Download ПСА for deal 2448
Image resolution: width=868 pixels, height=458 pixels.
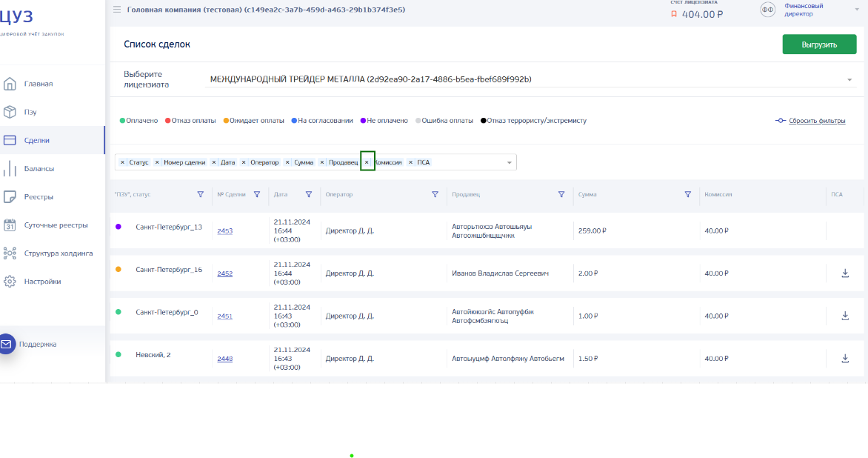point(845,359)
